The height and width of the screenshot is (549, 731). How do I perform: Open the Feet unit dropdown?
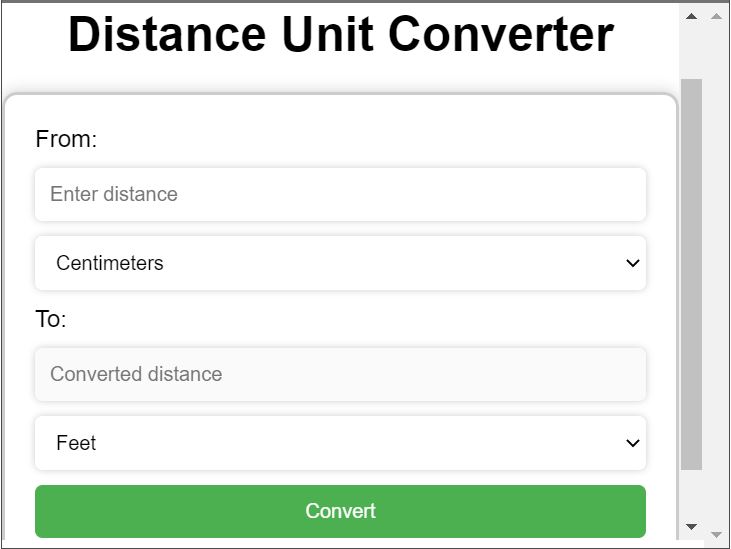coord(340,443)
